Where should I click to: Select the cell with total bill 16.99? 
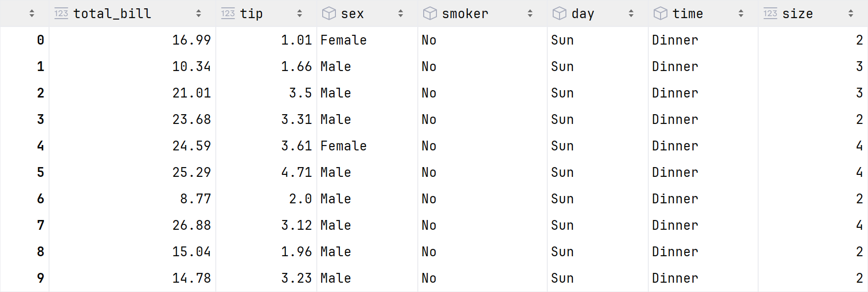pos(191,40)
